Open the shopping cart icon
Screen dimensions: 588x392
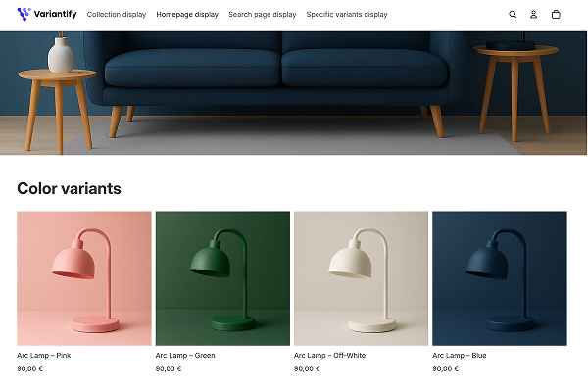556,15
